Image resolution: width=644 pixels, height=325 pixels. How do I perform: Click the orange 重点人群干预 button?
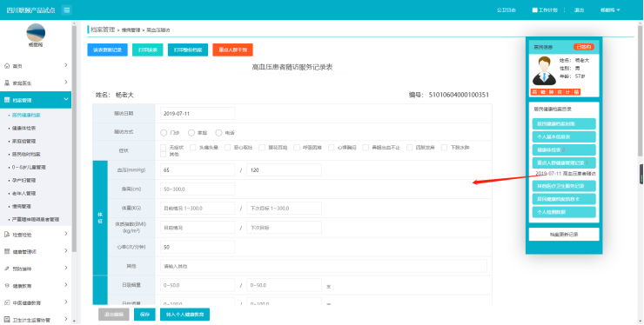(233, 50)
